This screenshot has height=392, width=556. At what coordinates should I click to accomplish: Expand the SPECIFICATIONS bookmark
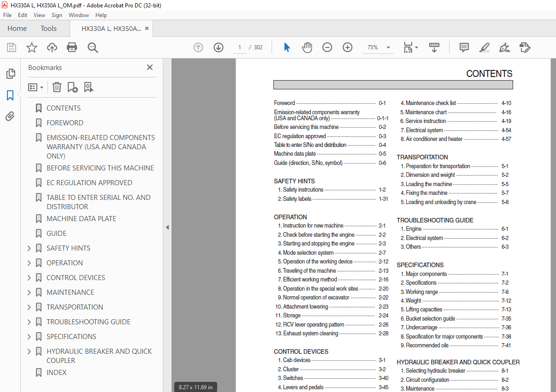click(29, 337)
